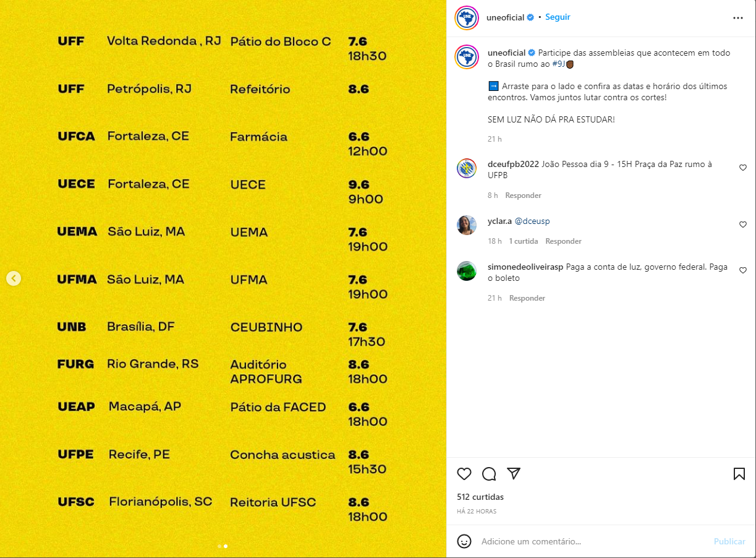Open emoji picker in comment box
The width and height of the screenshot is (756, 558).
tap(464, 541)
